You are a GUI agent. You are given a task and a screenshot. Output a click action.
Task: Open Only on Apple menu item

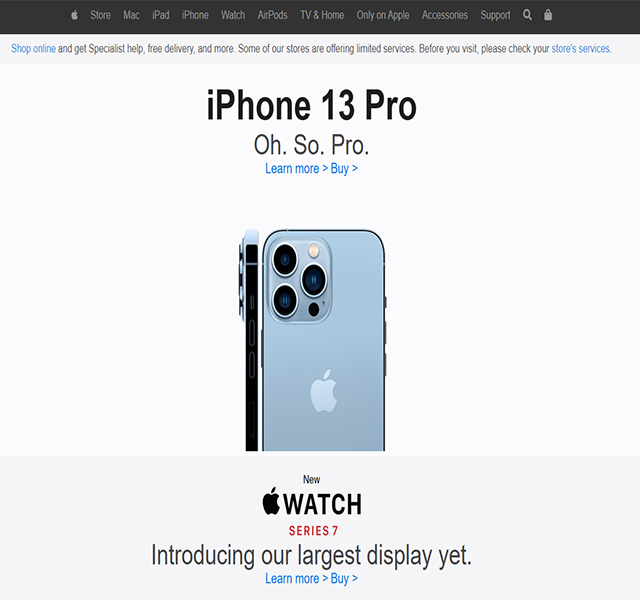[x=383, y=16]
